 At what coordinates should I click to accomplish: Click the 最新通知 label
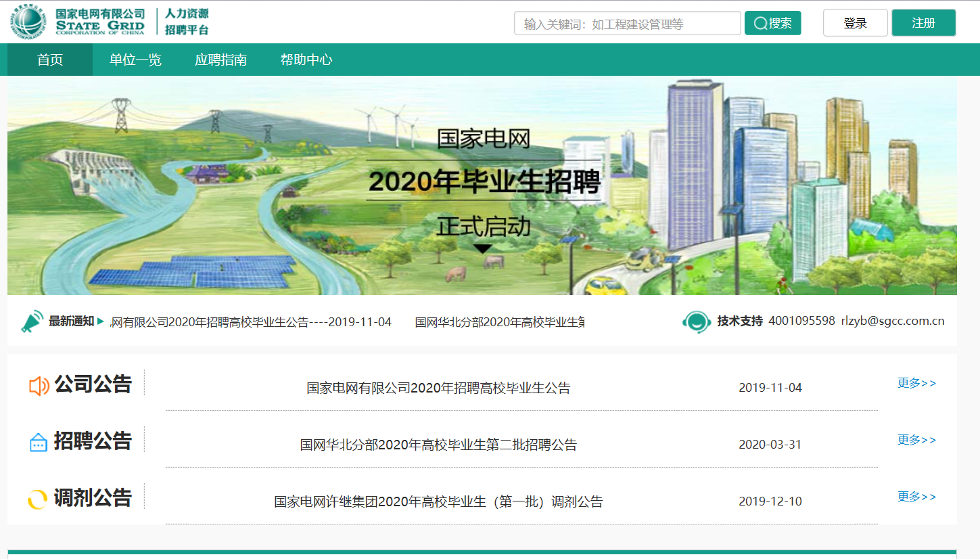[71, 321]
